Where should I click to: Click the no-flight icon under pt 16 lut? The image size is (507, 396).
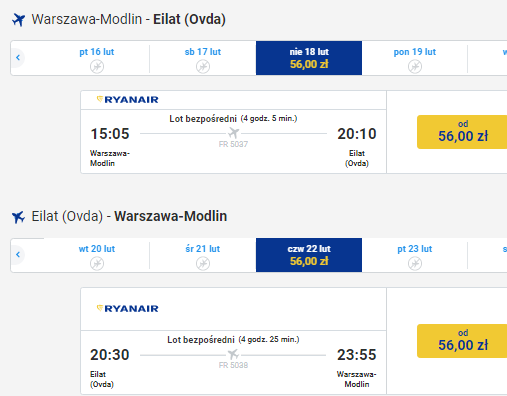pyautogui.click(x=97, y=66)
